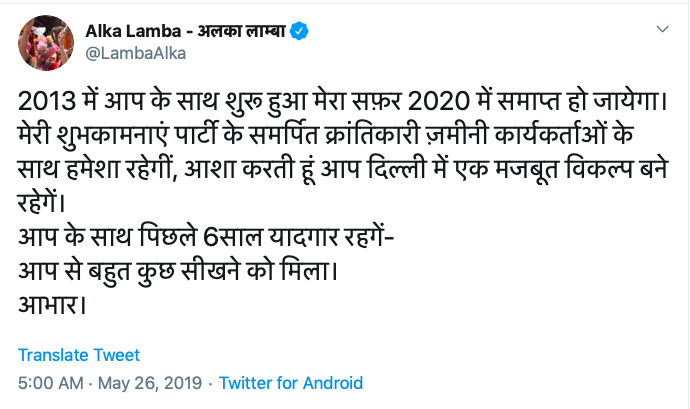Click Alka Lamba's profile avatar photo
The width and height of the screenshot is (690, 409).
tap(41, 43)
